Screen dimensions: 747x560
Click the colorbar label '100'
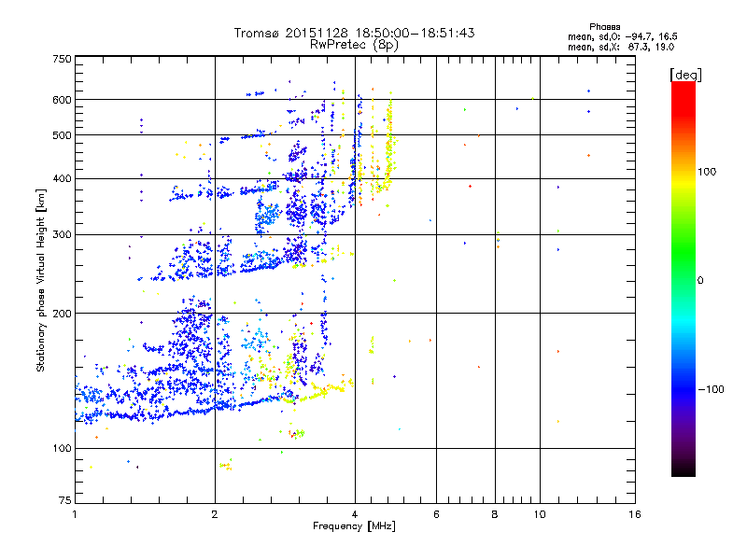(x=707, y=172)
